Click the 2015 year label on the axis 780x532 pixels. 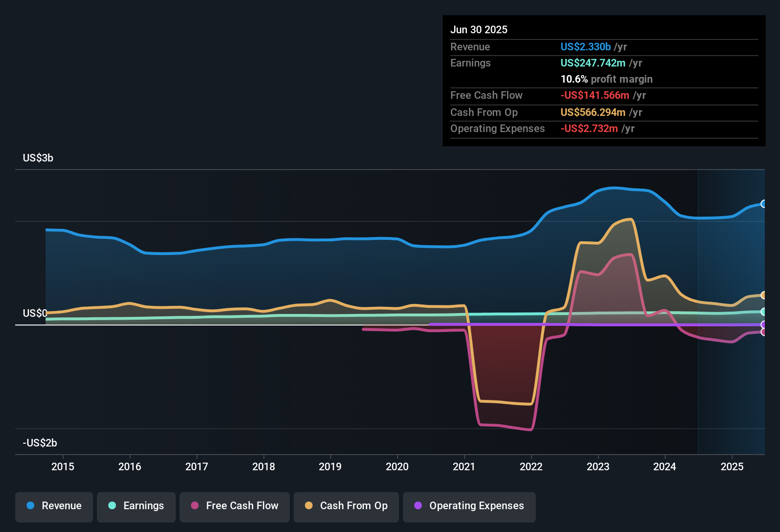coord(63,466)
